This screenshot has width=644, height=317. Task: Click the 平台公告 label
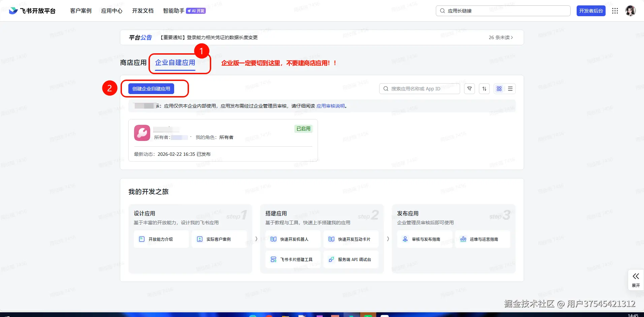[x=140, y=37]
